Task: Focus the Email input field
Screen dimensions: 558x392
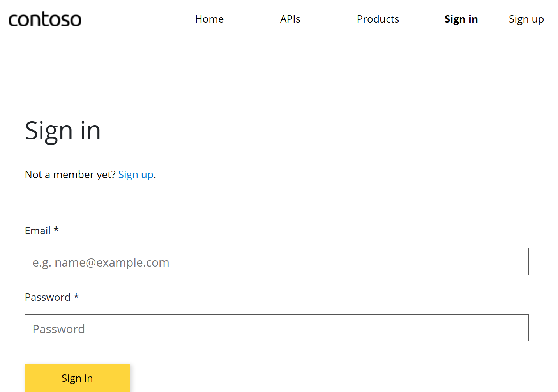Action: pos(277,261)
